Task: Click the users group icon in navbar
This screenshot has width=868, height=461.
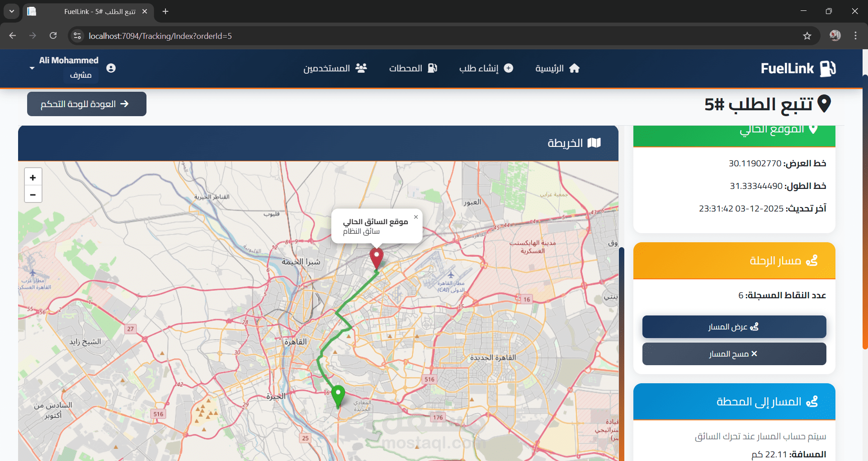Action: (x=361, y=68)
